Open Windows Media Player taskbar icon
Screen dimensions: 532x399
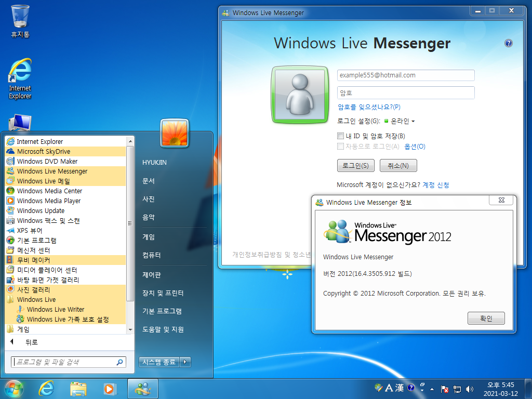coord(110,389)
